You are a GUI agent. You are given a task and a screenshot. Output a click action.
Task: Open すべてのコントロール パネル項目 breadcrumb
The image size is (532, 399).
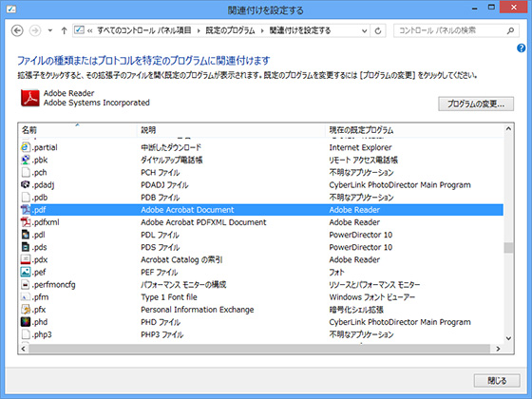click(144, 30)
